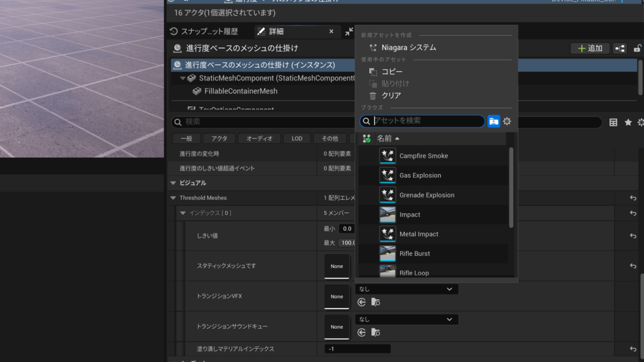The width and height of the screenshot is (644, 362).
Task: Toggle the オーディオ category filter
Action: [x=260, y=139]
